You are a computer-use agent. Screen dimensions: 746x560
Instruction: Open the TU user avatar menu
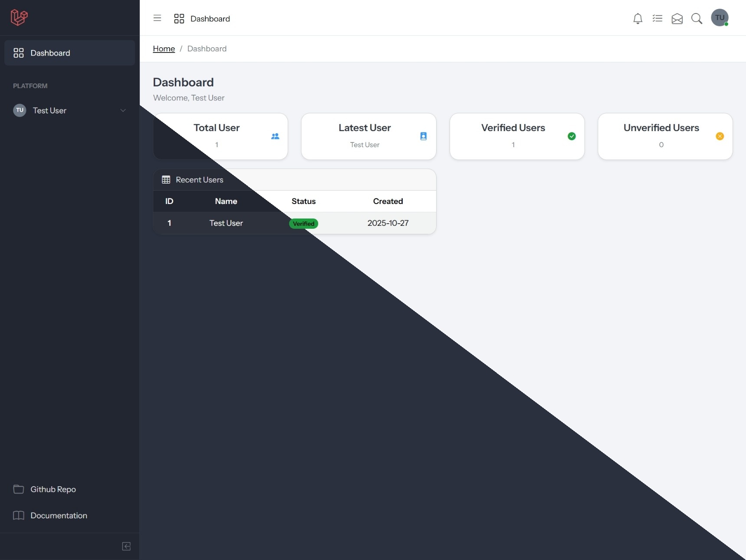point(720,18)
